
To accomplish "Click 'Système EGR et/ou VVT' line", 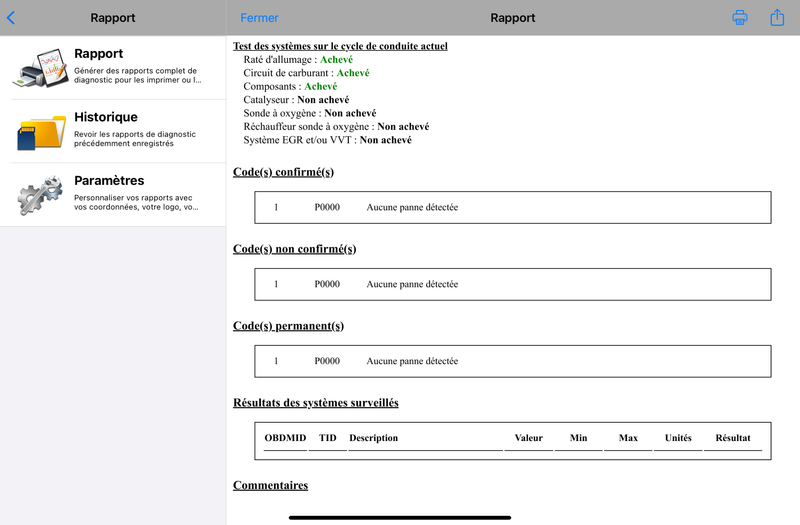I will [328, 140].
